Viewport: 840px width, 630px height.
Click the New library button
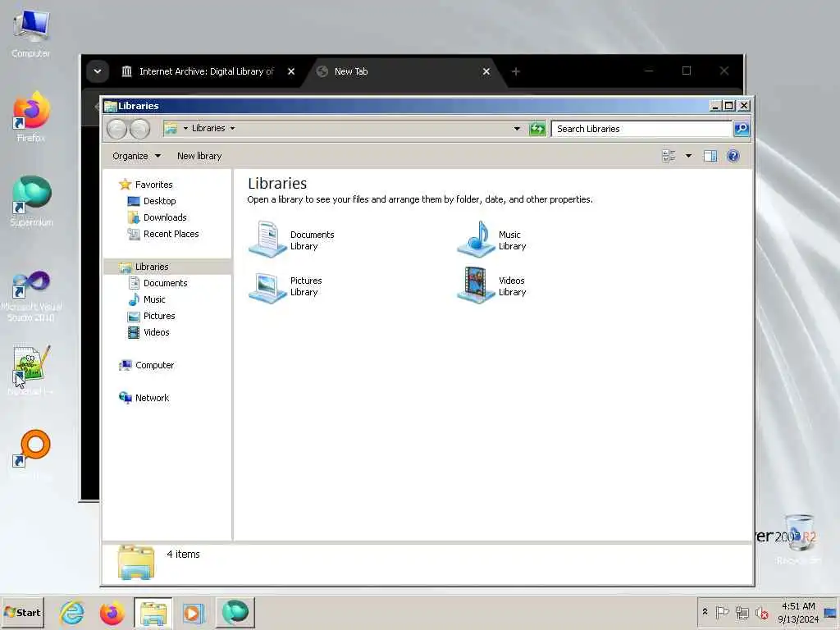[199, 156]
